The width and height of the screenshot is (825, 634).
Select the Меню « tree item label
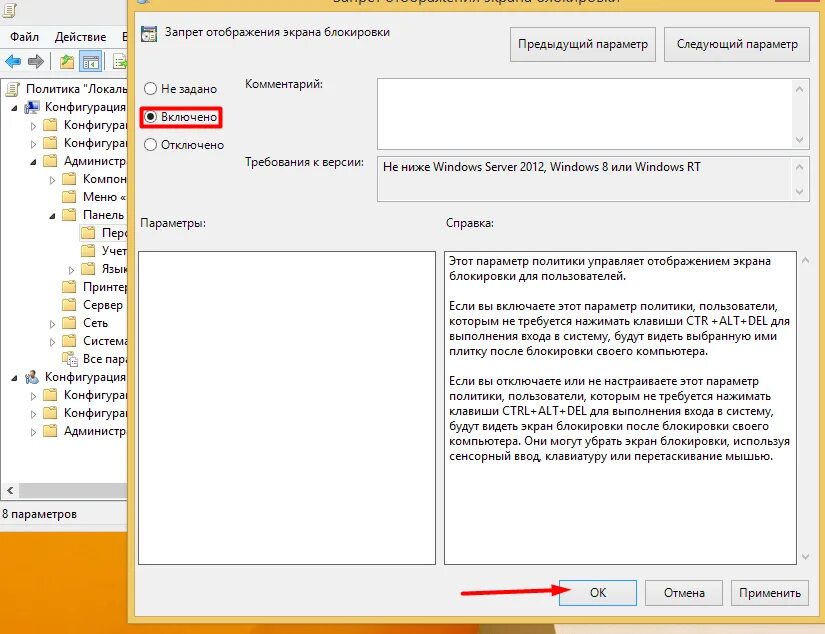(104, 197)
